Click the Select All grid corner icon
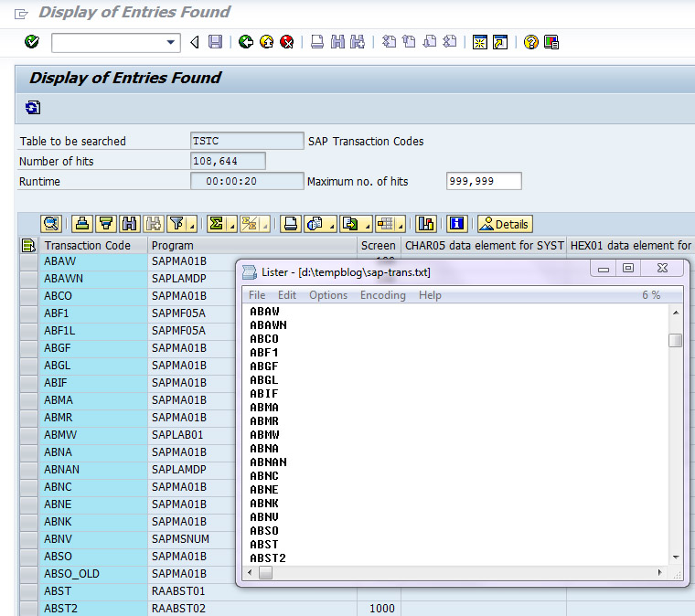The width and height of the screenshot is (695, 616). pos(28,245)
